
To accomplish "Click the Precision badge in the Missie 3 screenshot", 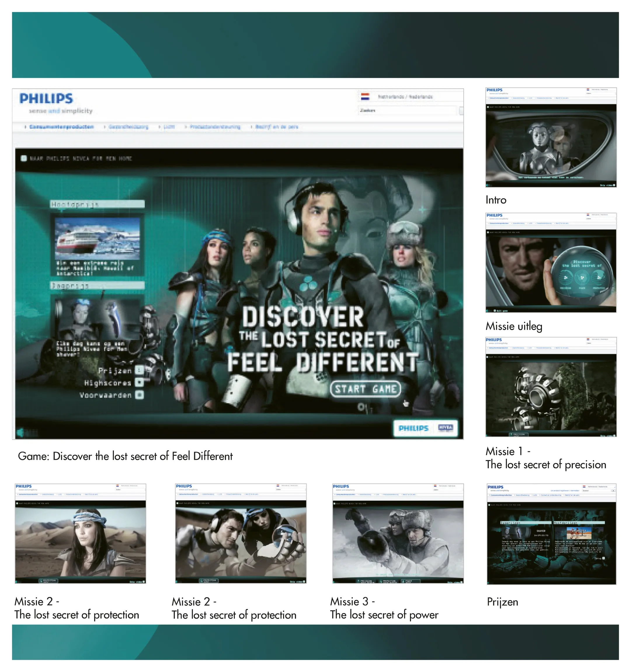I will point(366,582).
